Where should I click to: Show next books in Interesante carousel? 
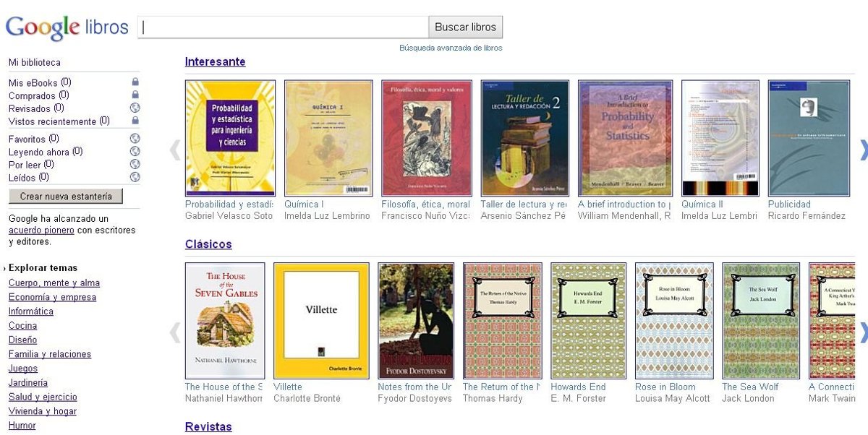click(x=864, y=150)
